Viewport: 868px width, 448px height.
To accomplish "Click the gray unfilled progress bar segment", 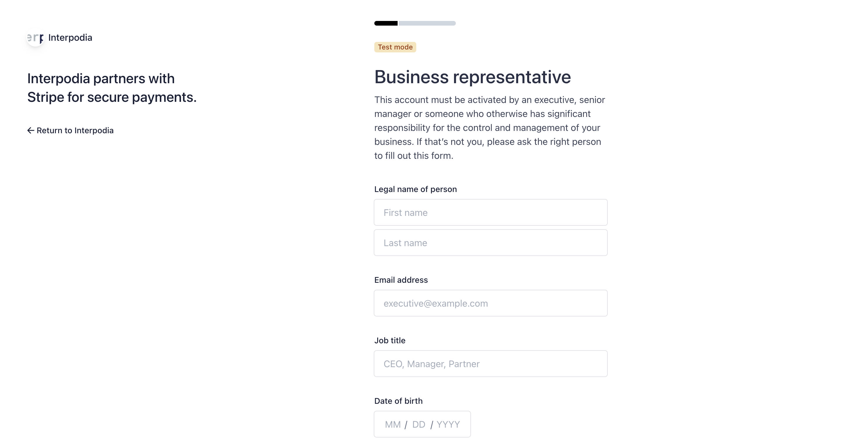I will [x=427, y=23].
